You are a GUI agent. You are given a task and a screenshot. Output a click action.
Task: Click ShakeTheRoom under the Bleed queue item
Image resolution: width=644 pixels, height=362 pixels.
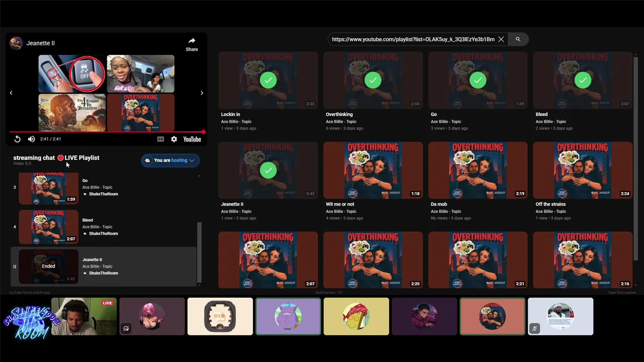tap(103, 234)
